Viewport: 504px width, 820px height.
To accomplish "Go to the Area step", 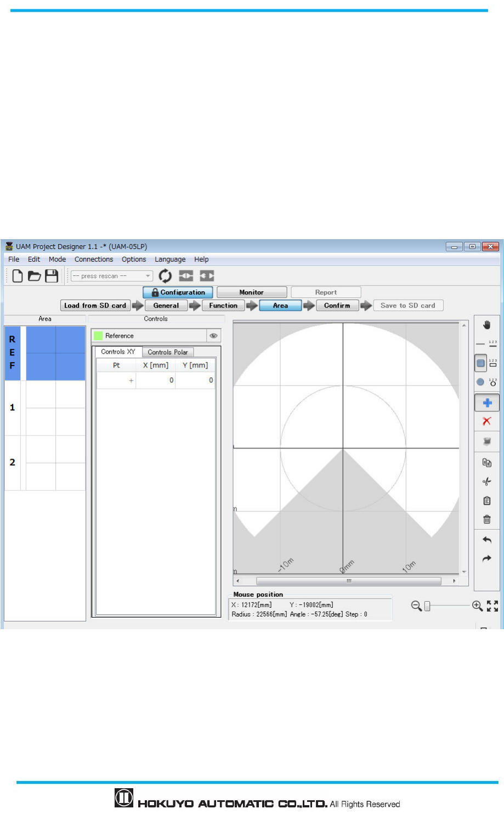I will point(280,306).
